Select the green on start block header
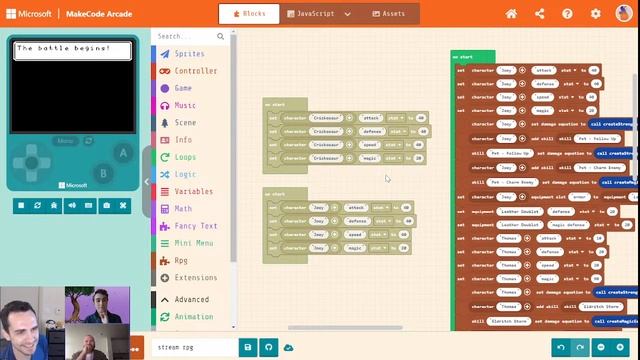Image resolution: width=640 pixels, height=360 pixels. tap(473, 57)
